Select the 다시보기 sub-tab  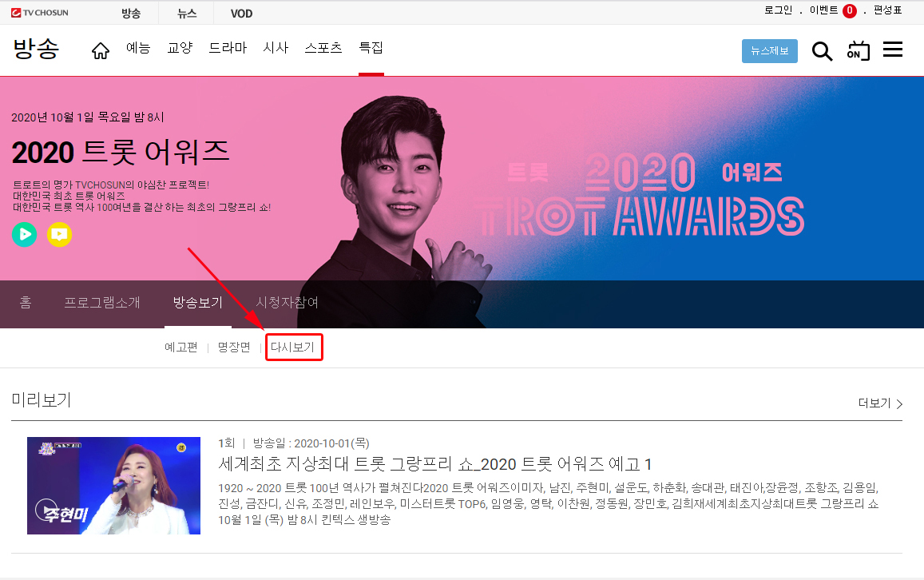[x=293, y=348]
